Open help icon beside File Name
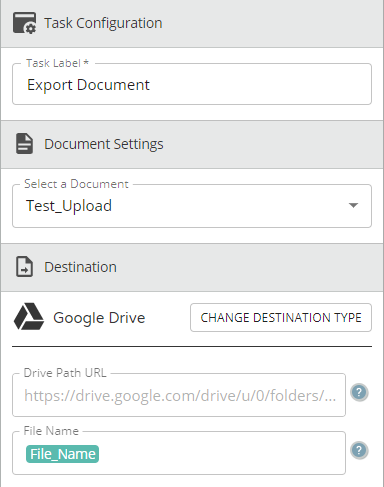The image size is (384, 487). pyautogui.click(x=359, y=450)
